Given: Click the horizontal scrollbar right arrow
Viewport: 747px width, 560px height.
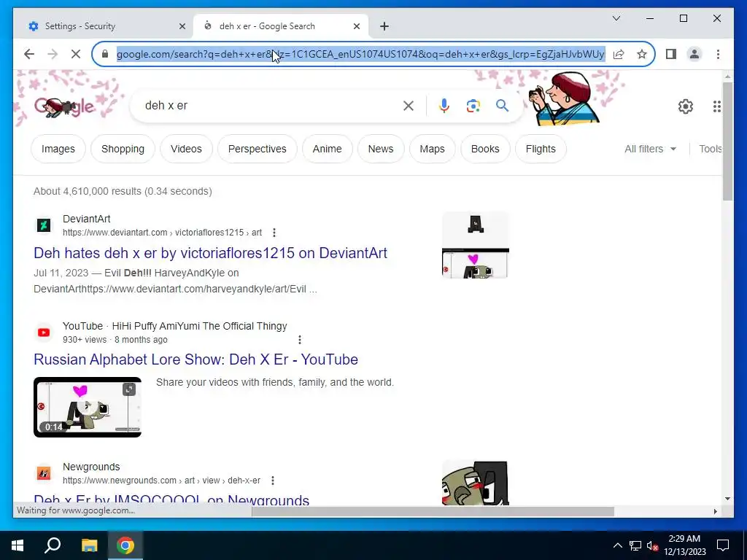Looking at the screenshot, I should click(715, 511).
